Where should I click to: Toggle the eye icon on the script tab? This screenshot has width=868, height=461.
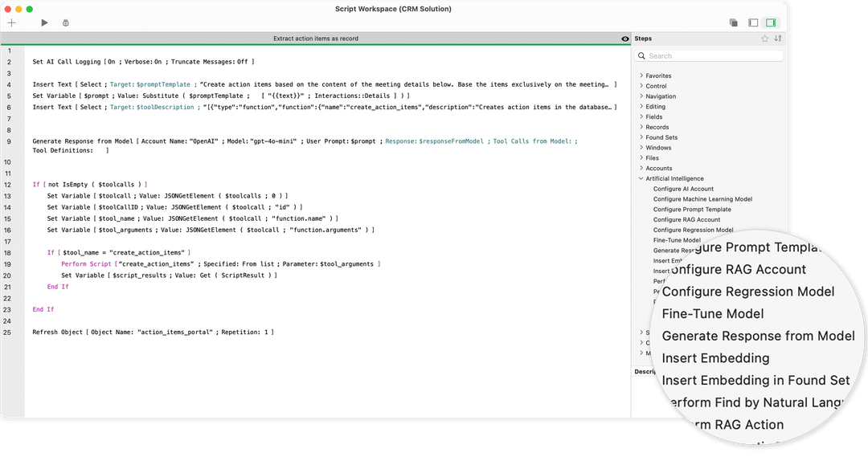click(x=625, y=39)
